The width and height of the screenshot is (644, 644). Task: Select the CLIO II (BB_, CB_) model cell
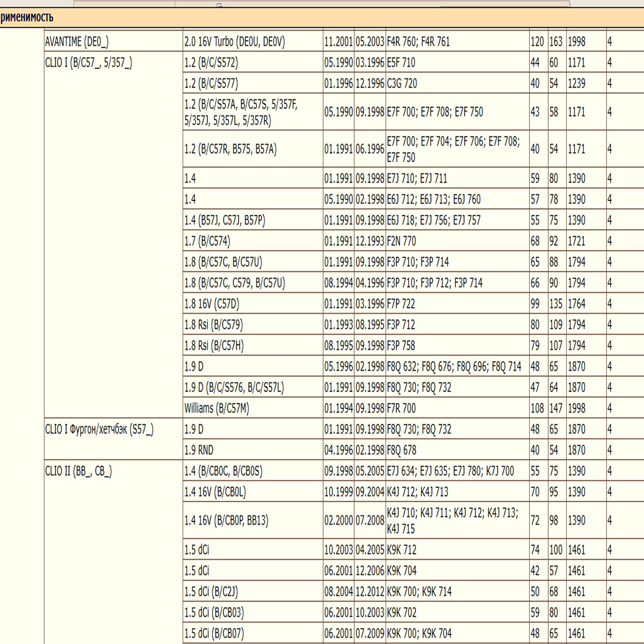pyautogui.click(x=78, y=471)
